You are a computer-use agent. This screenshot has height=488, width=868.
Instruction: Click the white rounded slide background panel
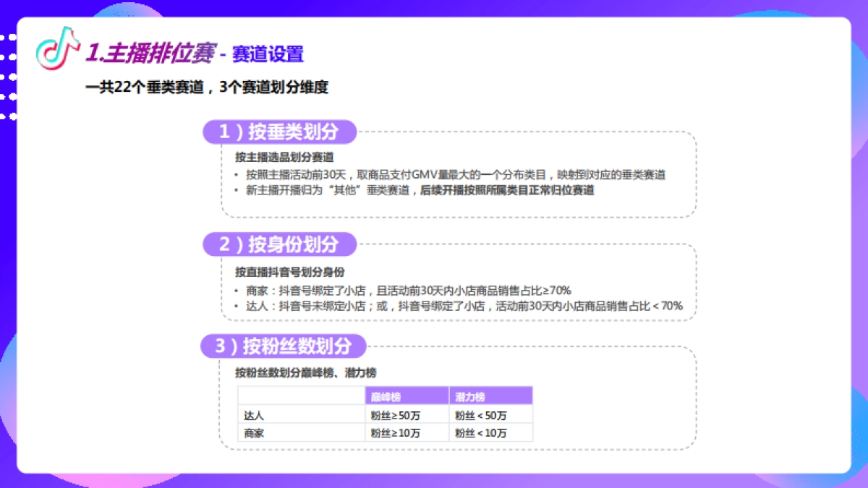(x=434, y=246)
